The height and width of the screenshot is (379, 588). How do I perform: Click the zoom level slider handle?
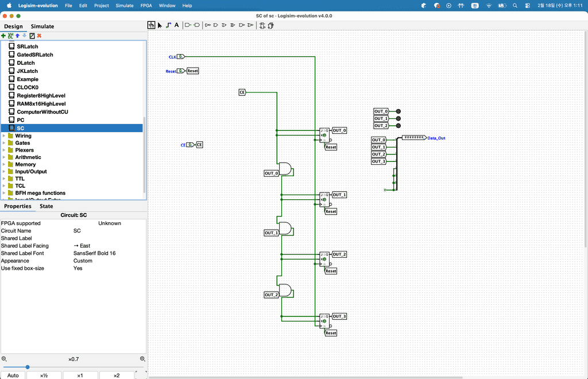28,367
